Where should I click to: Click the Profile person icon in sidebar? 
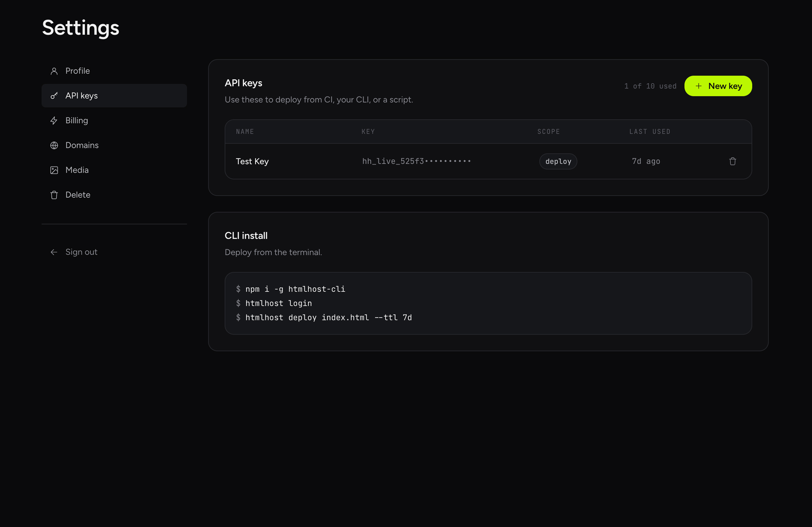pyautogui.click(x=54, y=71)
